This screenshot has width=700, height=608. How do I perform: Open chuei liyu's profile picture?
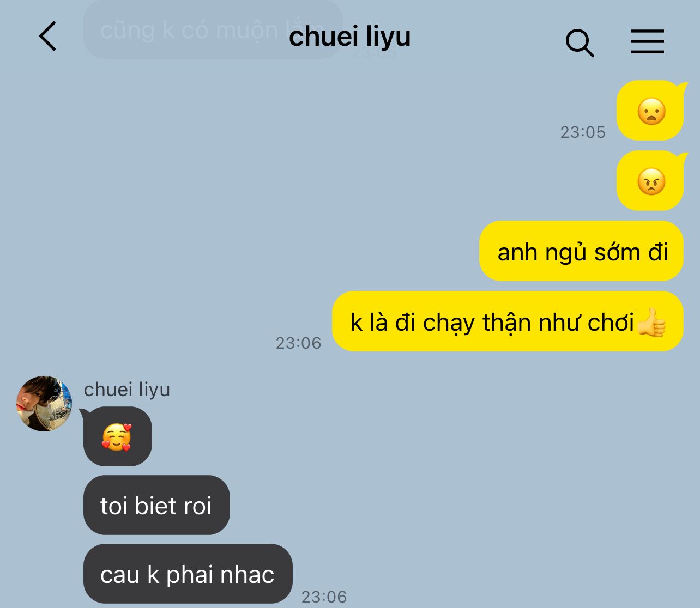[x=44, y=403]
